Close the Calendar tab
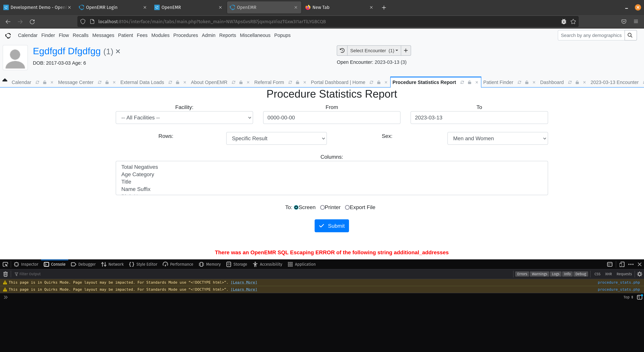 [x=52, y=82]
